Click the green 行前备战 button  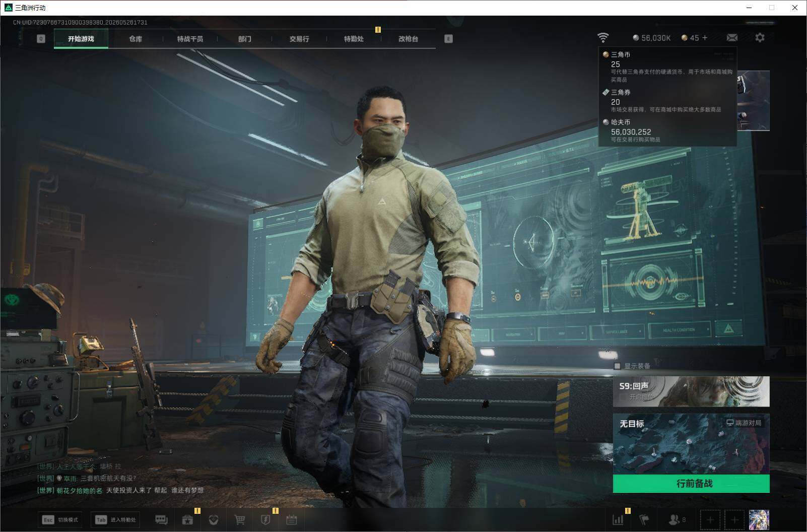(691, 484)
